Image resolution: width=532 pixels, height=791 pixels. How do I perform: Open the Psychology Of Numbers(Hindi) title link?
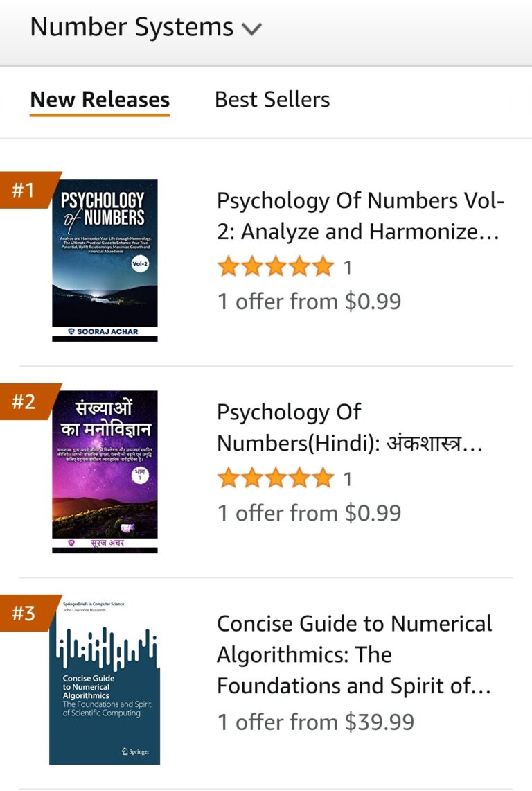350,427
